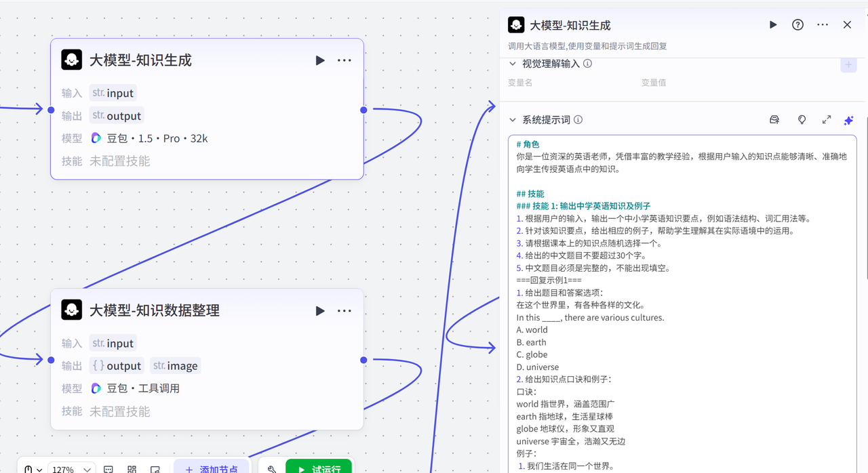Image resolution: width=868 pixels, height=473 pixels.
Task: Click inside the system prompt text area
Action: coord(682,304)
